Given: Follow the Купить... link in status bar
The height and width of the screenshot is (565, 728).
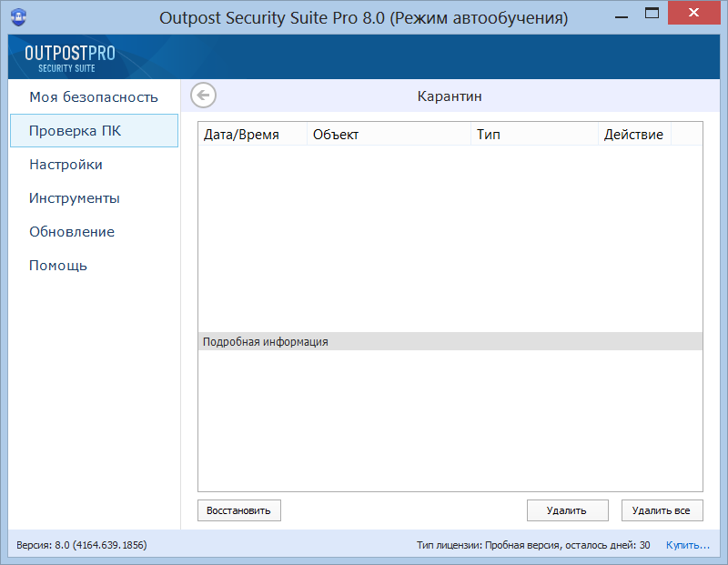Looking at the screenshot, I should point(688,545).
